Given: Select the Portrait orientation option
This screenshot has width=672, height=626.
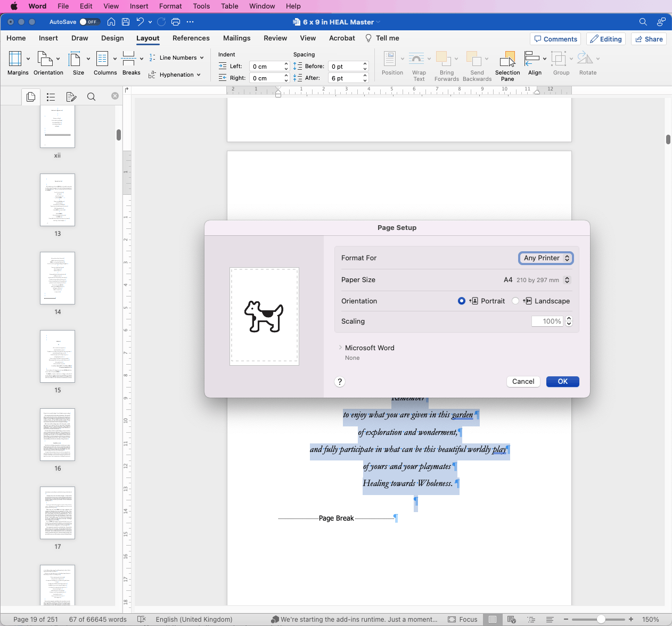Looking at the screenshot, I should [x=461, y=301].
